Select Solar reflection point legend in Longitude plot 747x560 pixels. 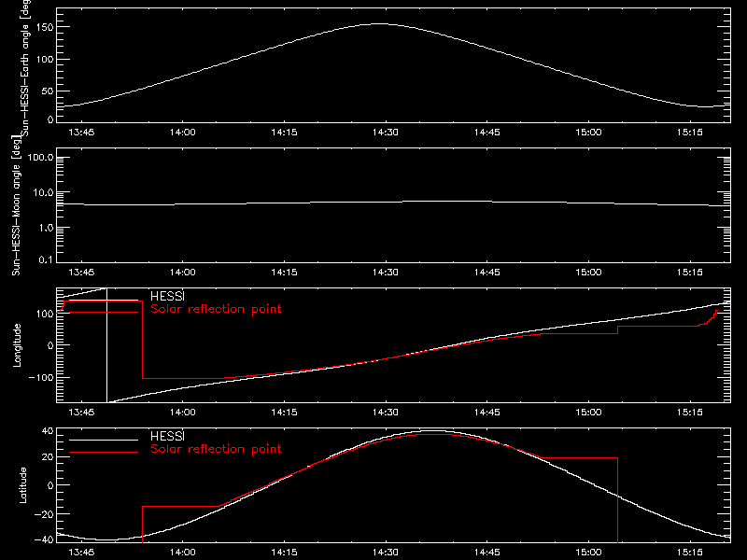pos(216,309)
